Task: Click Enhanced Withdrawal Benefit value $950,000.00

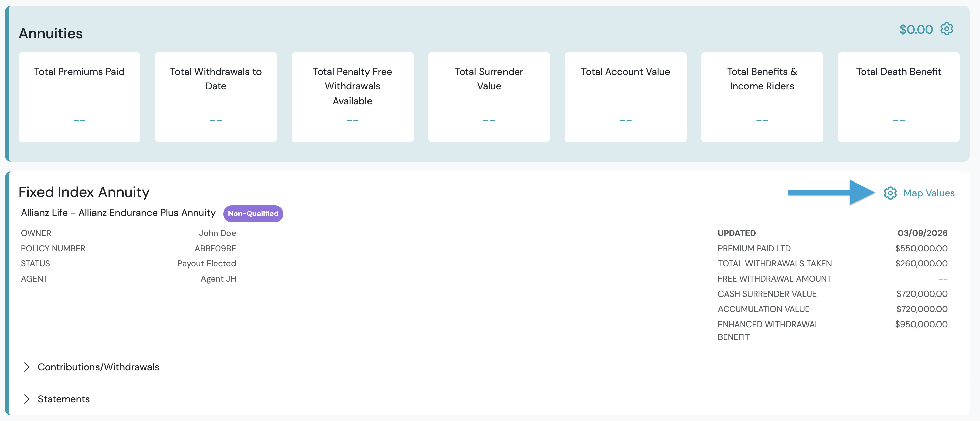Action: tap(921, 325)
